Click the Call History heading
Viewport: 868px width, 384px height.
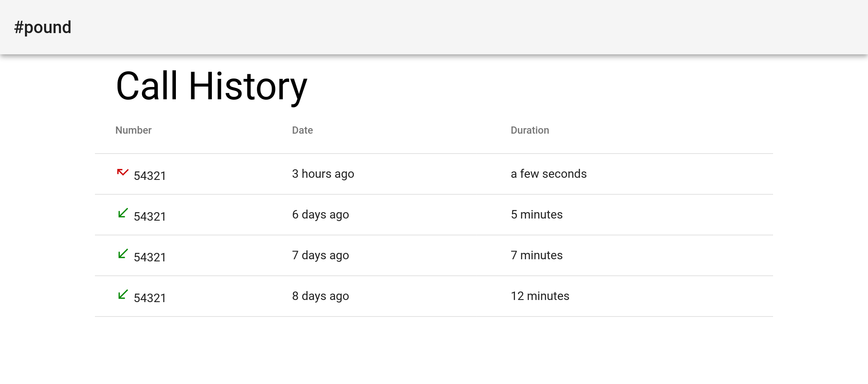pyautogui.click(x=211, y=87)
